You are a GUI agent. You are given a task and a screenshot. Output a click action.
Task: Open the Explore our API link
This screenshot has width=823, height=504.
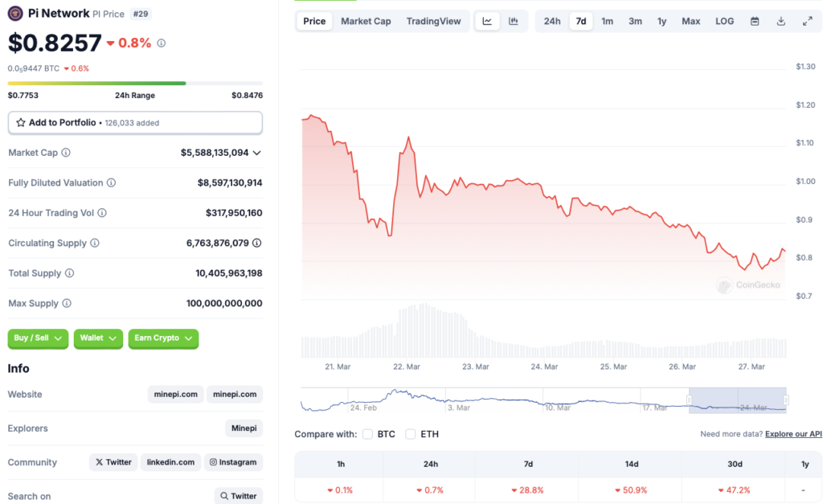click(x=793, y=434)
